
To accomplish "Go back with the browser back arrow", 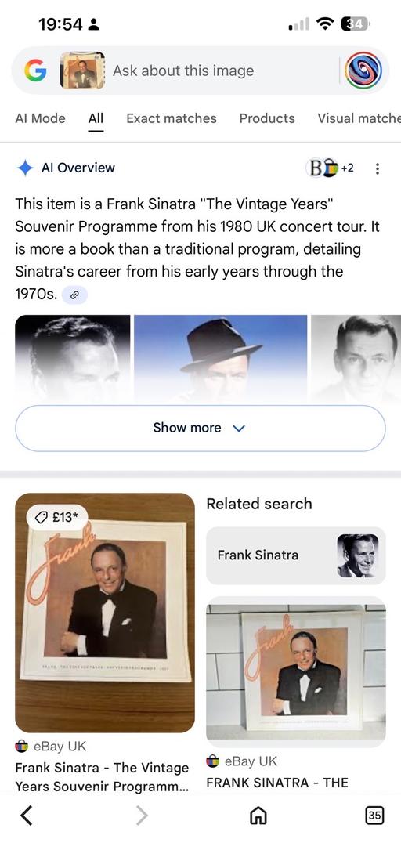I will tap(26, 815).
